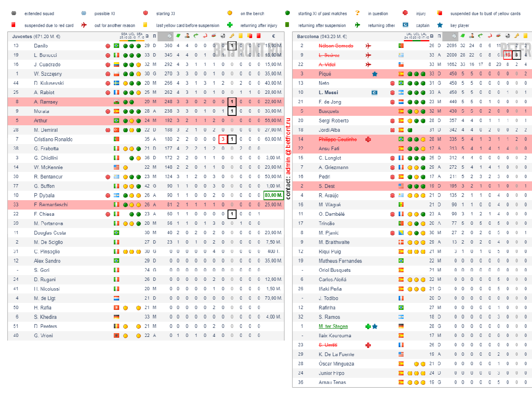Click the red starting XI dot beside Morata
Screen dimensions: 532x395
point(108,111)
